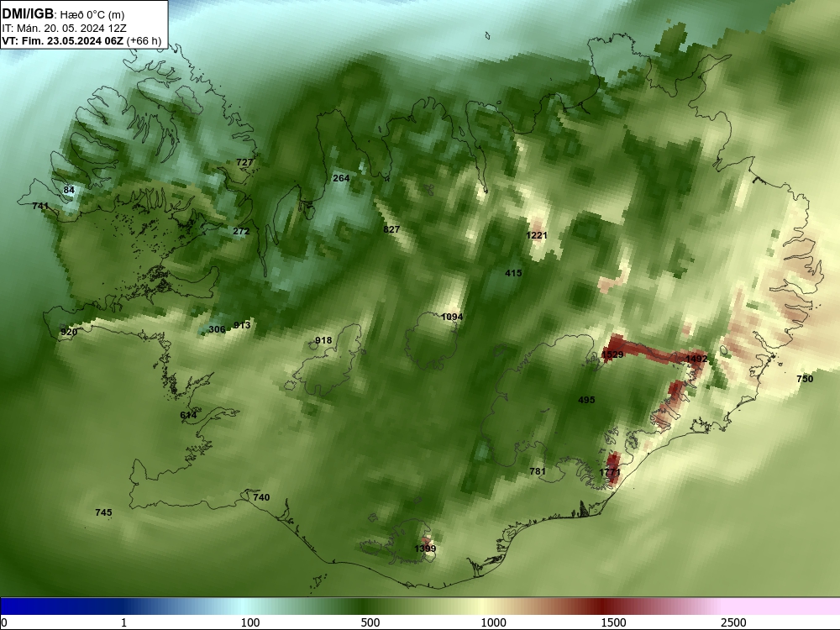Click the 740 label on southwest coast
The height and width of the screenshot is (630, 840).
pos(261,497)
